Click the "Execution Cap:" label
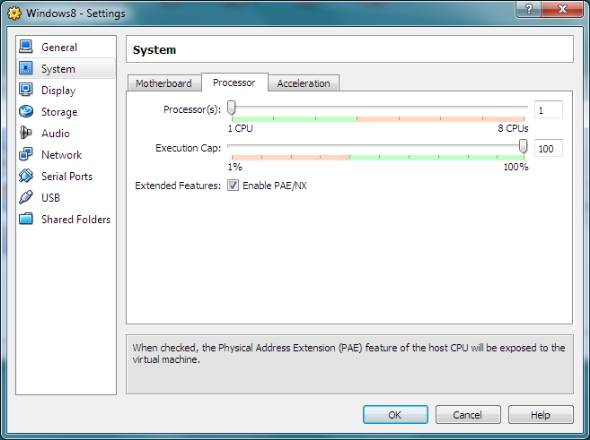This screenshot has height=440, width=590. pos(188,148)
